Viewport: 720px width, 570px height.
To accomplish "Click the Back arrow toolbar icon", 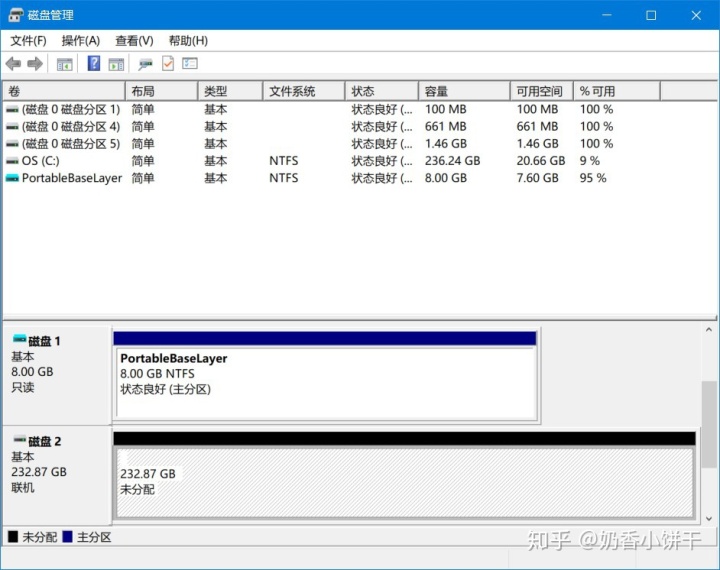I will coord(13,63).
